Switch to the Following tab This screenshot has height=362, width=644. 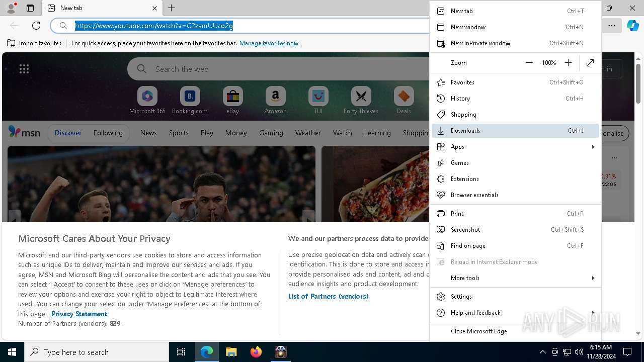click(x=108, y=133)
